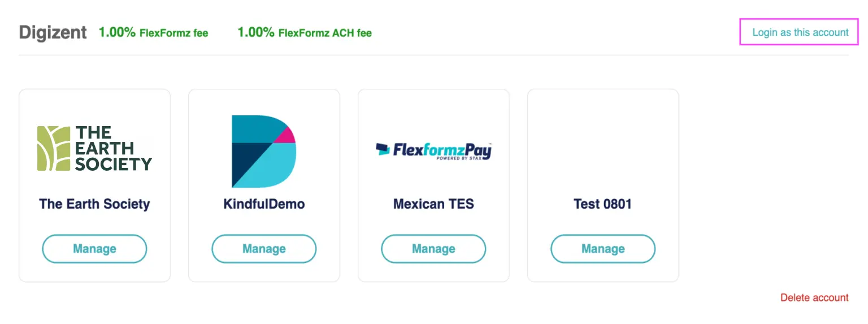Click the 1.00% FlexFormz fee label
This screenshot has height=324, width=868.
[153, 33]
